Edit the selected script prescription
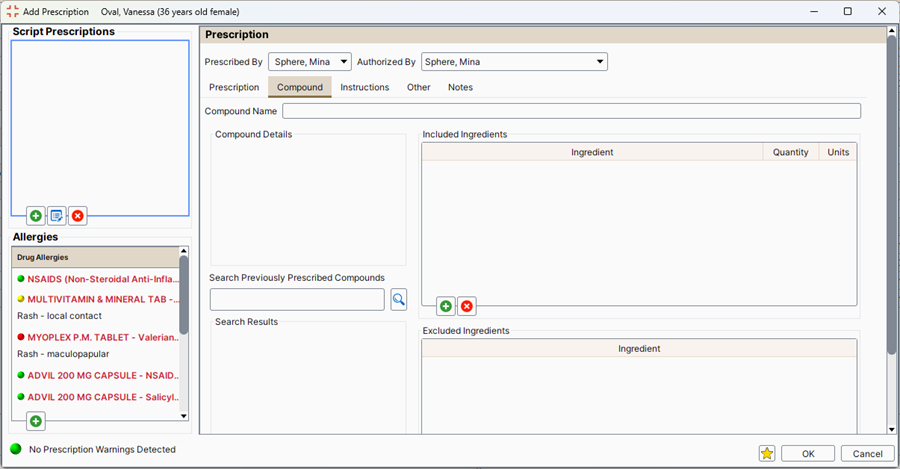This screenshot has height=469, width=900. 57,216
